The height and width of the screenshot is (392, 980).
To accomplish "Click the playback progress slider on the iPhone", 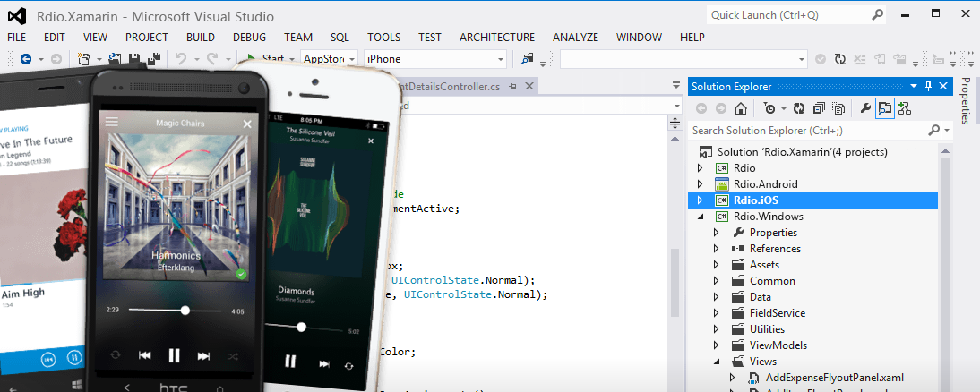I will pyautogui.click(x=303, y=327).
